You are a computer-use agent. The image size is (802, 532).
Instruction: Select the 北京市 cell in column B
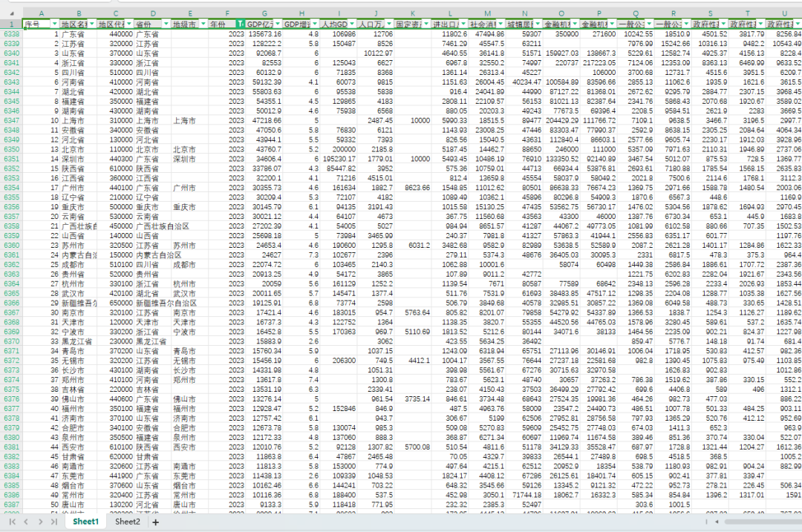click(78, 149)
